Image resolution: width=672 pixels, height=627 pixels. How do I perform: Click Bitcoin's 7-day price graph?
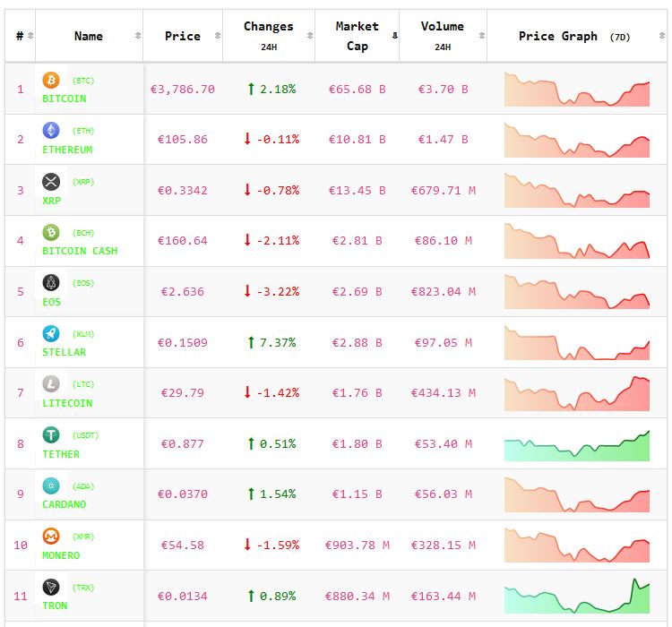point(577,90)
